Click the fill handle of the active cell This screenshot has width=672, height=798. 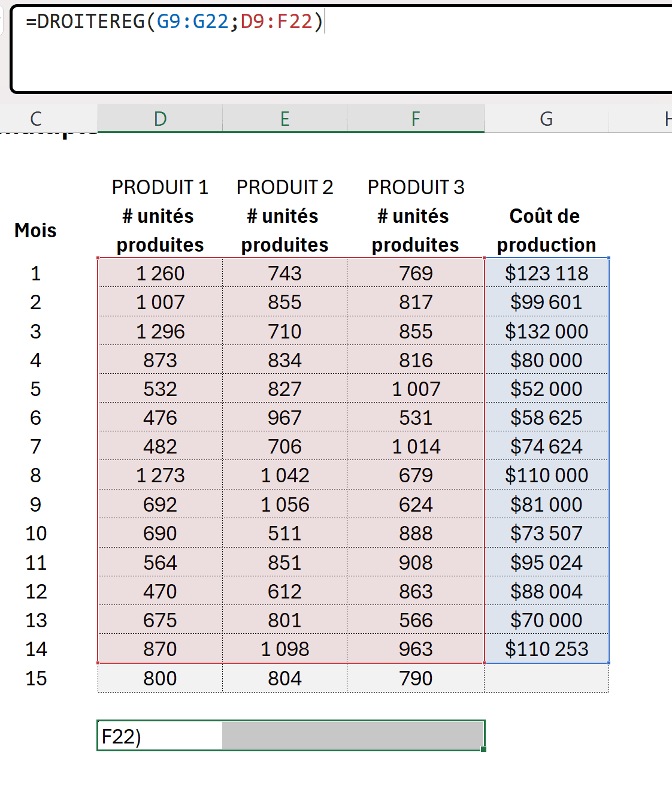[x=483, y=749]
